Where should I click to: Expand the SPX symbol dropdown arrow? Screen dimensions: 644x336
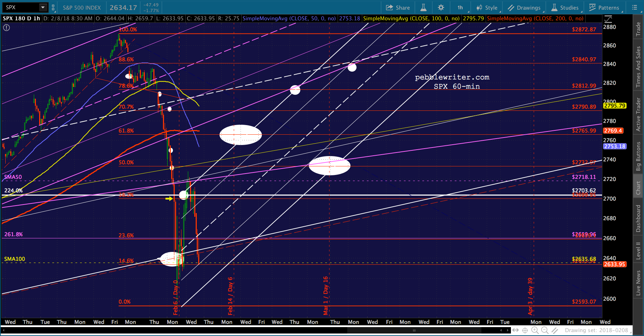[x=43, y=7]
